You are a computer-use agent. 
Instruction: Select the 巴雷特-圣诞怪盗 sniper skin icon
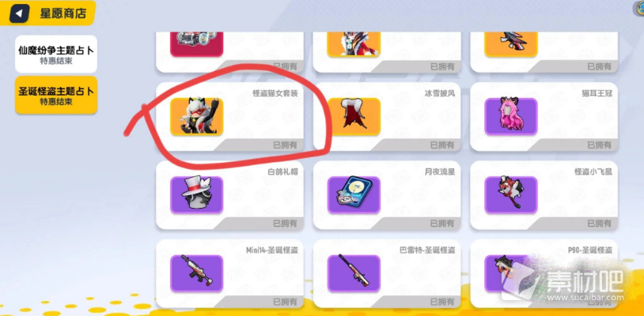(354, 273)
